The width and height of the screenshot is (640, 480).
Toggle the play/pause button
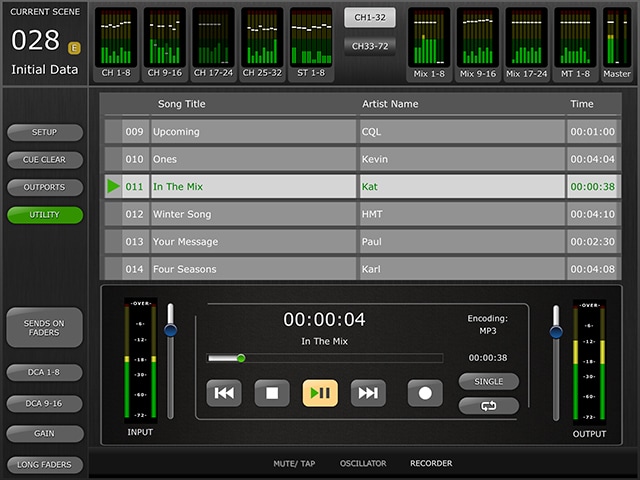(320, 393)
